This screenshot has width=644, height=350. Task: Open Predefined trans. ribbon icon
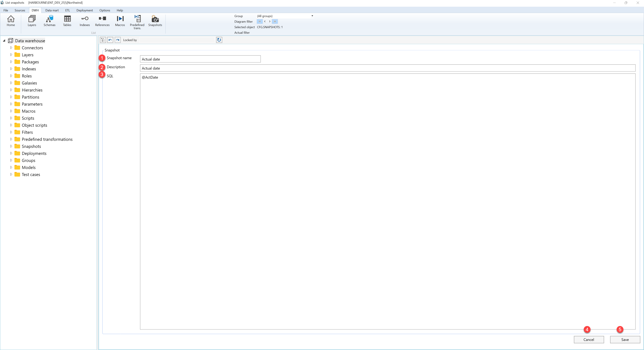tap(137, 22)
